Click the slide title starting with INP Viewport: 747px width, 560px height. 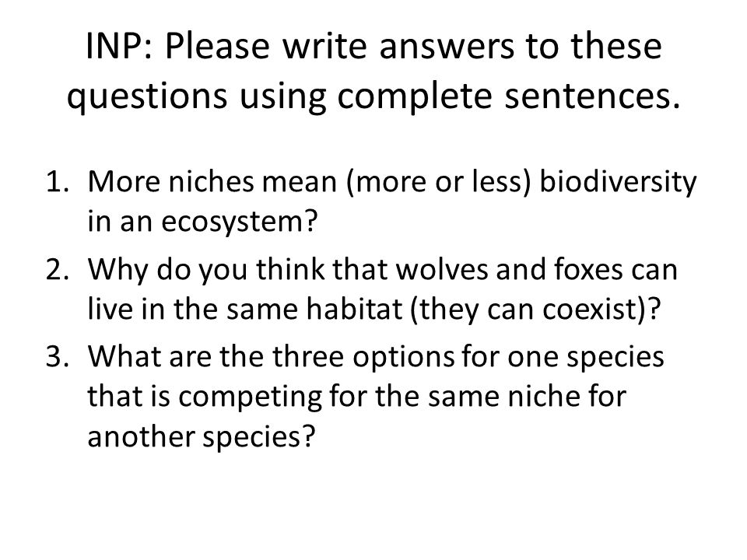[x=374, y=71]
